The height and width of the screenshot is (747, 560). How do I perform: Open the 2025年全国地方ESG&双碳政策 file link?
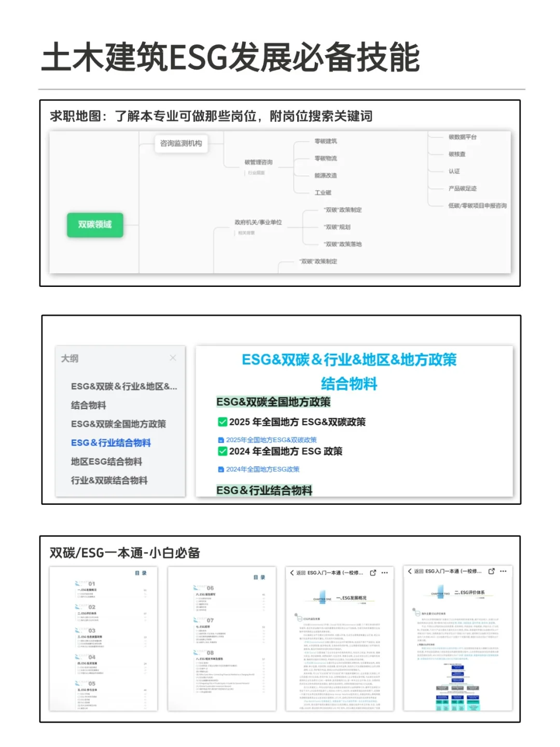pos(272,439)
